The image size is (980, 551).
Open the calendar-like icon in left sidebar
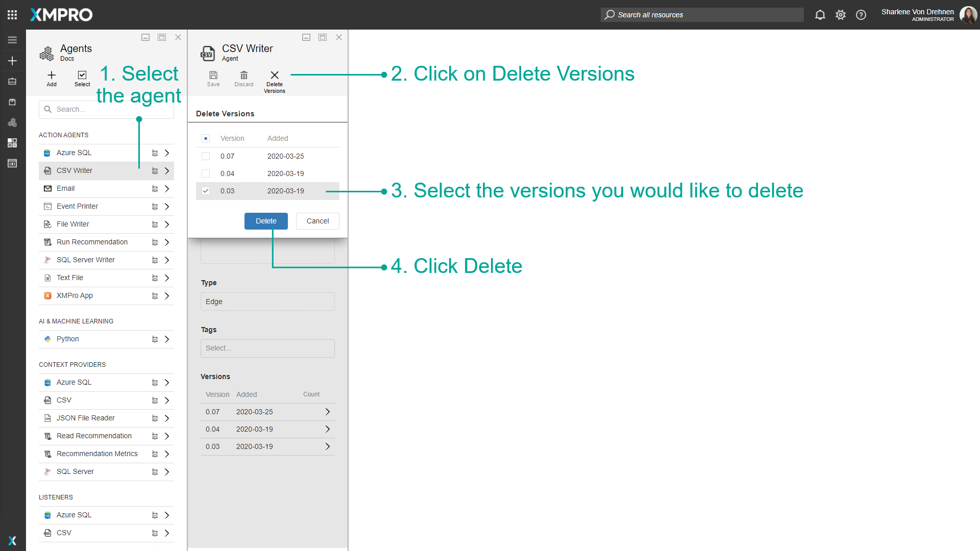12,102
